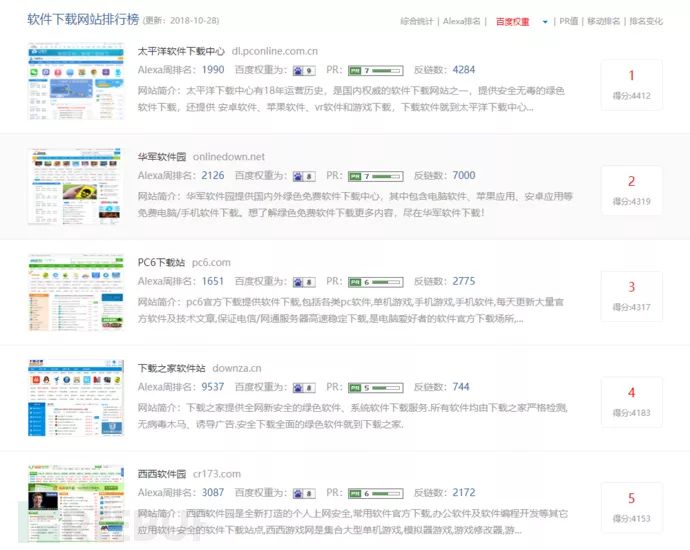Click the Alexa rank value 2126
Viewport: 690px width, 550px height.
click(x=213, y=176)
